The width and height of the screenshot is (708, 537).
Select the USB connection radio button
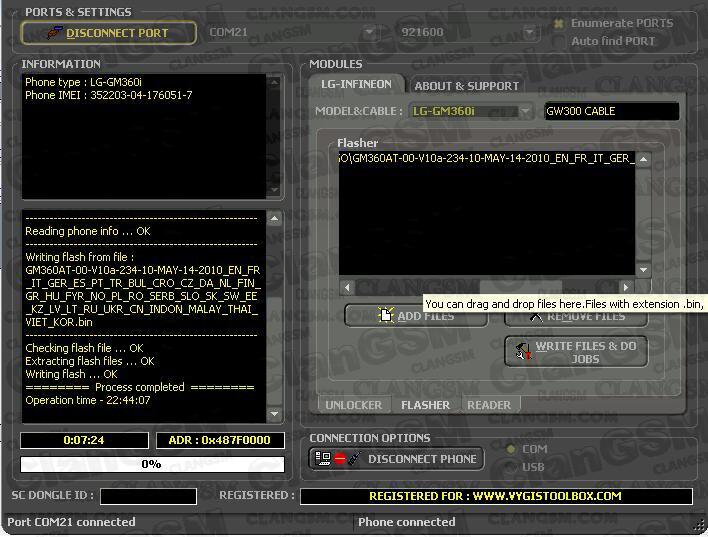pos(512,467)
